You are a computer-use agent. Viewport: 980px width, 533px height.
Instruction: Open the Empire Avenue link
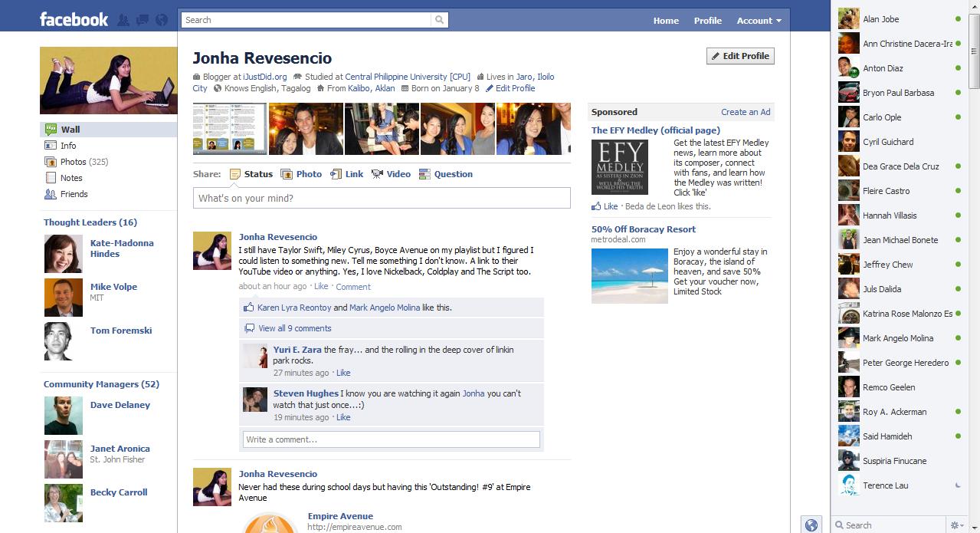click(x=340, y=516)
